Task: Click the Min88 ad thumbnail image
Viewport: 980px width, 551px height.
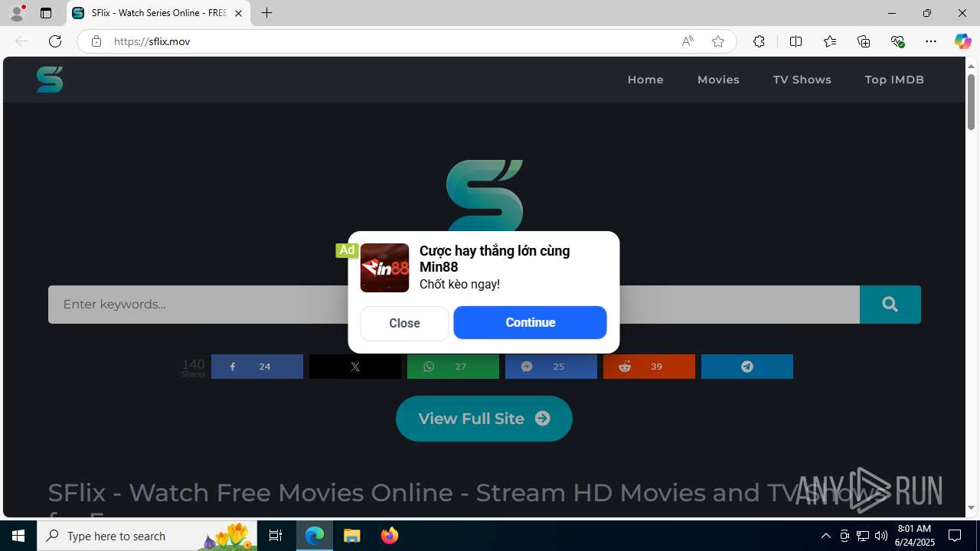Action: point(384,268)
